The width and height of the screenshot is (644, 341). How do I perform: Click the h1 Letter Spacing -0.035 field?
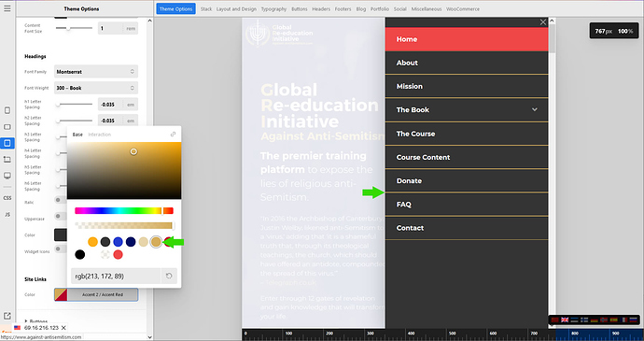110,105
